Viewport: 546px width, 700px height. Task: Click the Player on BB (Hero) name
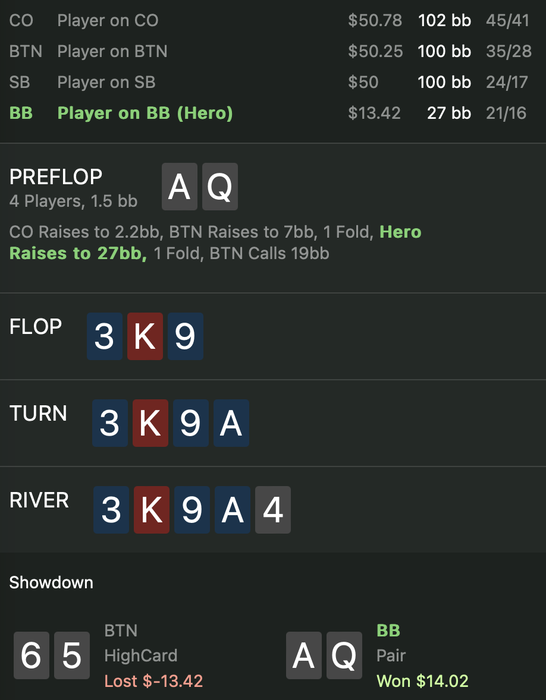point(145,113)
